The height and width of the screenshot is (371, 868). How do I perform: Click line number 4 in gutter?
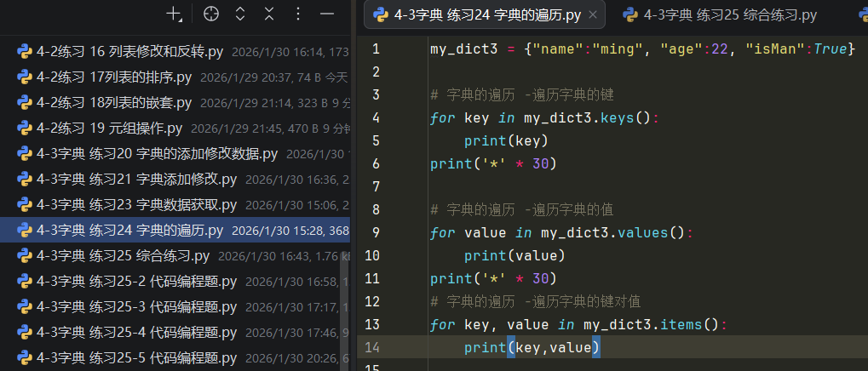click(x=377, y=117)
